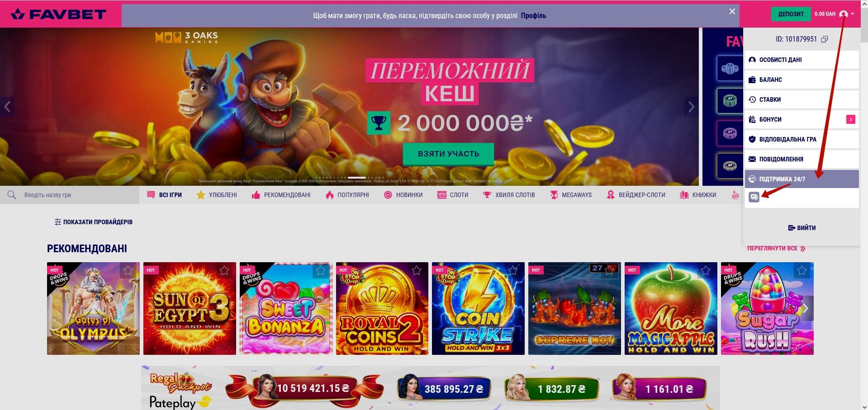Show more recommended games arrow
The width and height of the screenshot is (868, 410).
coord(805,308)
